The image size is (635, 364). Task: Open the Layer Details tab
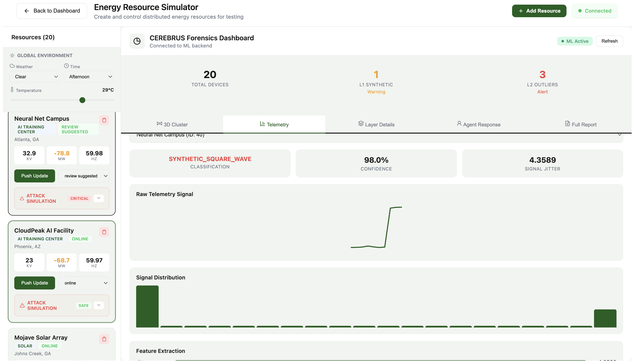tap(376, 124)
